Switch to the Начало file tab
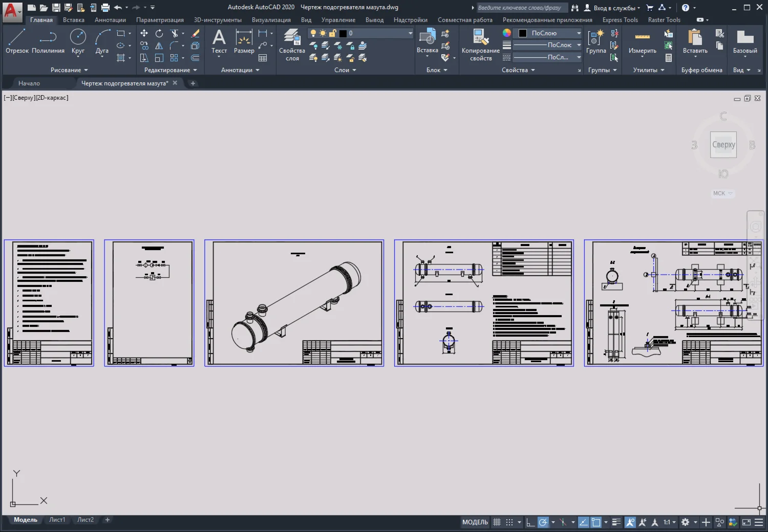Screen dimensions: 768x532 (x=29, y=83)
